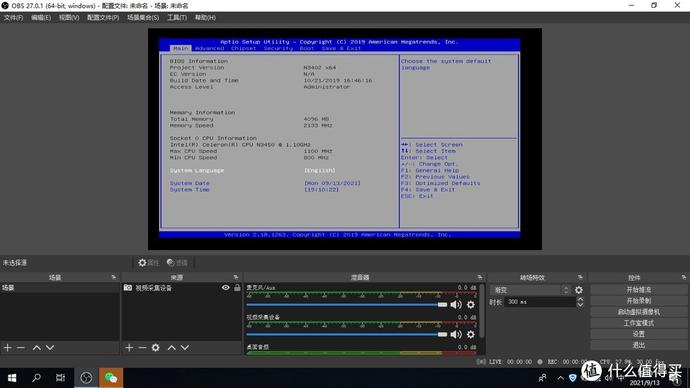The height and width of the screenshot is (388, 690).
Task: Mute the 麦克风/Aux channel speaker
Action: tap(456, 304)
